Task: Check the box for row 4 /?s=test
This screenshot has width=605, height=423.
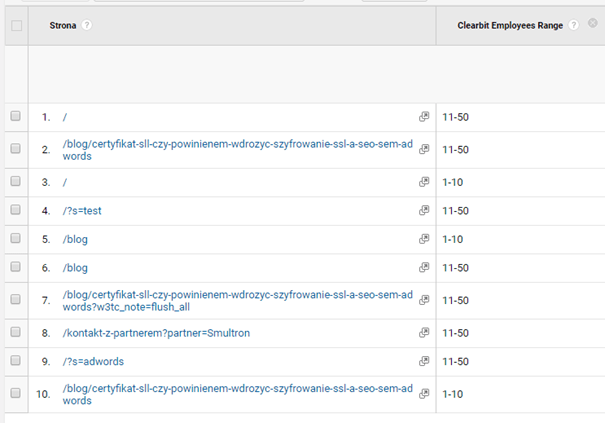Action: [15, 210]
